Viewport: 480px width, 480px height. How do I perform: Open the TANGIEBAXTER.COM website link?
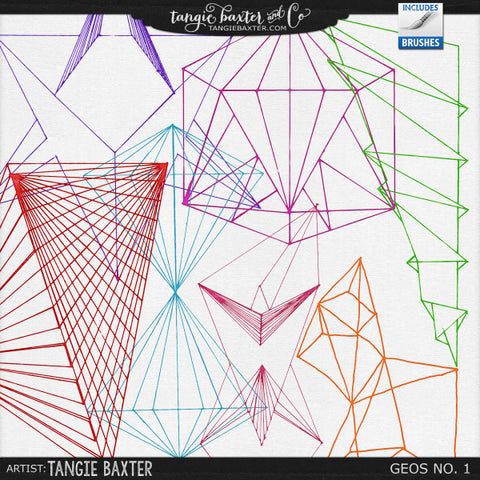[247, 28]
